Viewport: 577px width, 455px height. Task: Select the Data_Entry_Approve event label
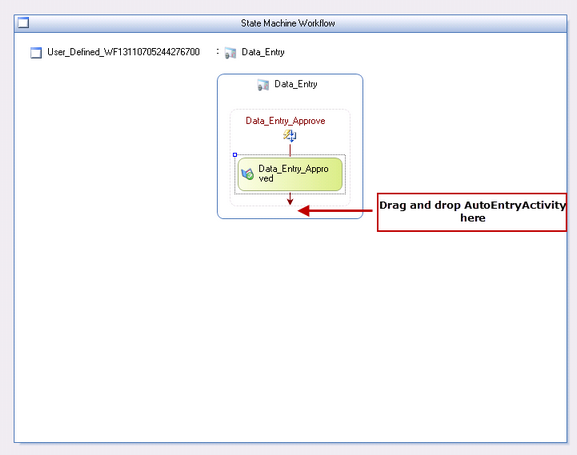pyautogui.click(x=285, y=121)
